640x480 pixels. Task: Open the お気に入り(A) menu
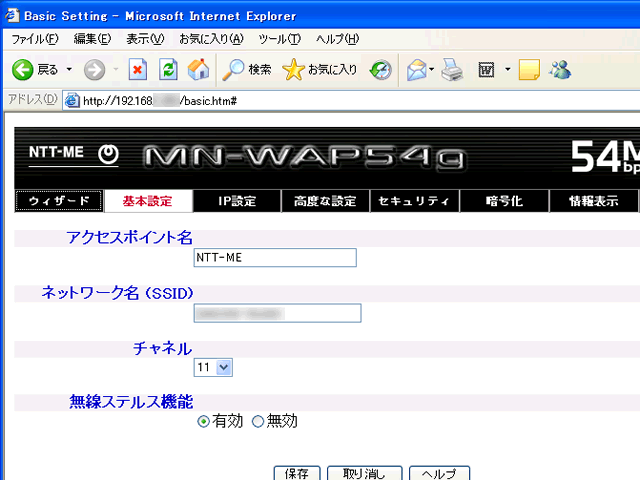pos(211,39)
